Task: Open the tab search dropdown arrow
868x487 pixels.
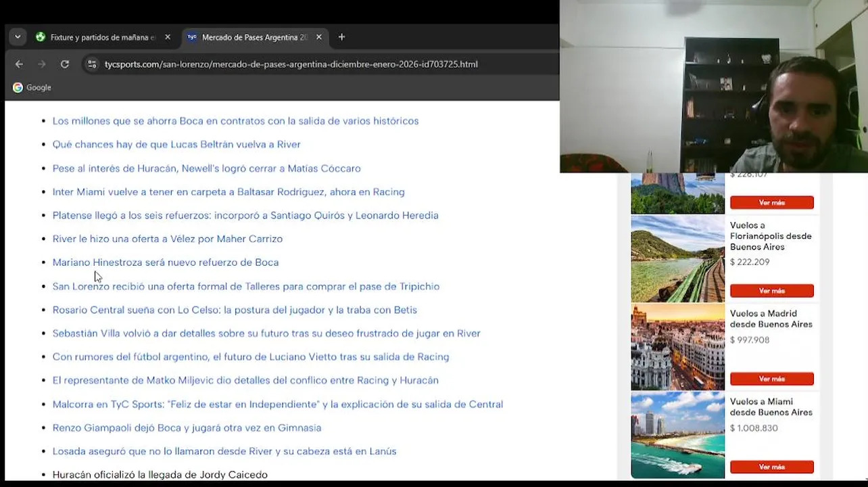Action: [18, 37]
